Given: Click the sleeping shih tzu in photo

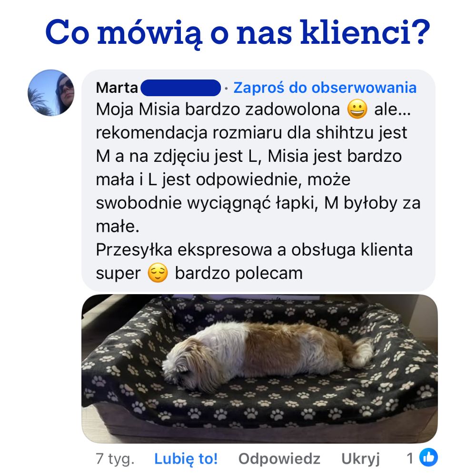Looking at the screenshot, I should coord(267,355).
